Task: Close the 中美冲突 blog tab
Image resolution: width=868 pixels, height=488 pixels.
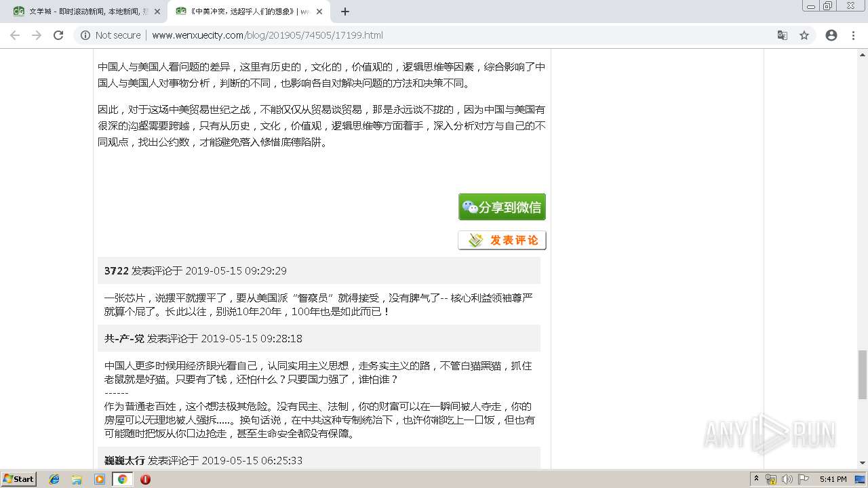Action: pos(319,12)
